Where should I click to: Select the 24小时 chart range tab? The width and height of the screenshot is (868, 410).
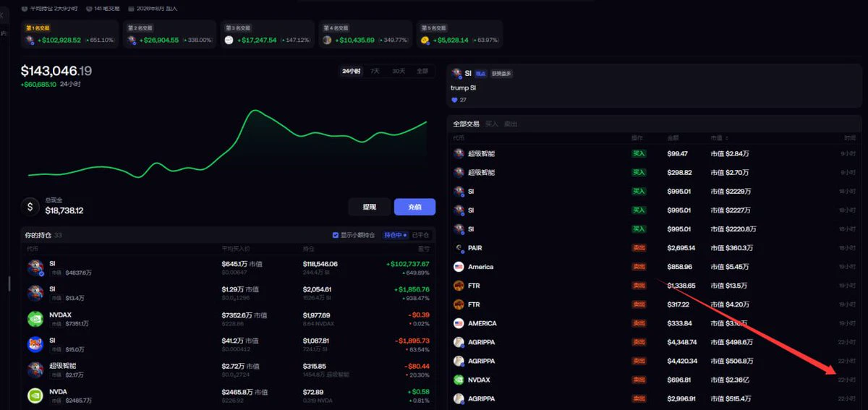pyautogui.click(x=352, y=71)
